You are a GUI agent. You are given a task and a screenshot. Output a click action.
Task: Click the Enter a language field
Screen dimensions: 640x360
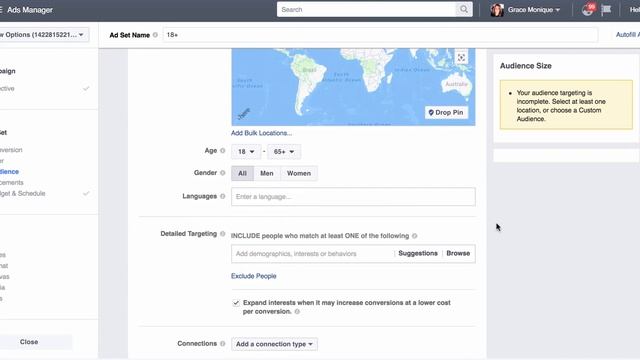[353, 197]
